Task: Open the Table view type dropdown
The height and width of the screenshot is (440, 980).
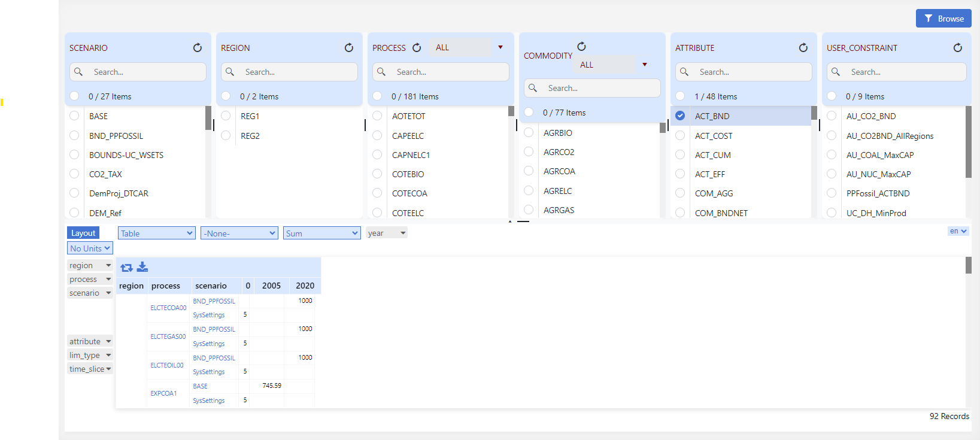Action: click(156, 233)
